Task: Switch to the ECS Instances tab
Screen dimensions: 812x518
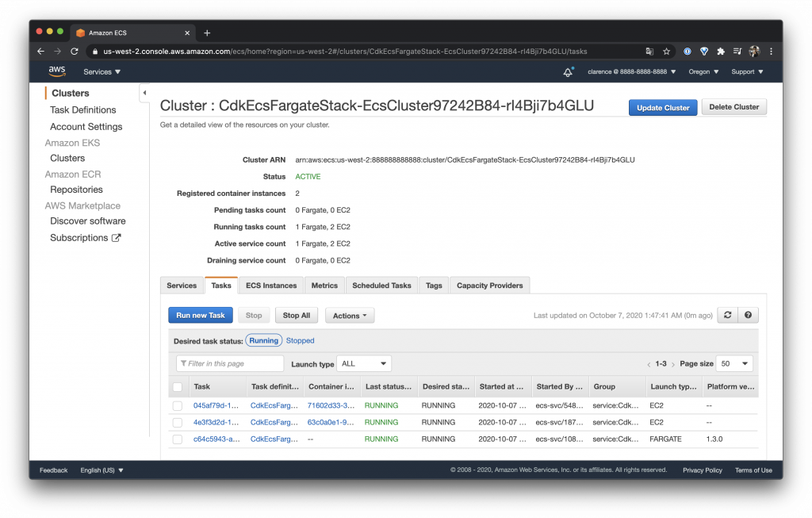Action: coord(271,286)
